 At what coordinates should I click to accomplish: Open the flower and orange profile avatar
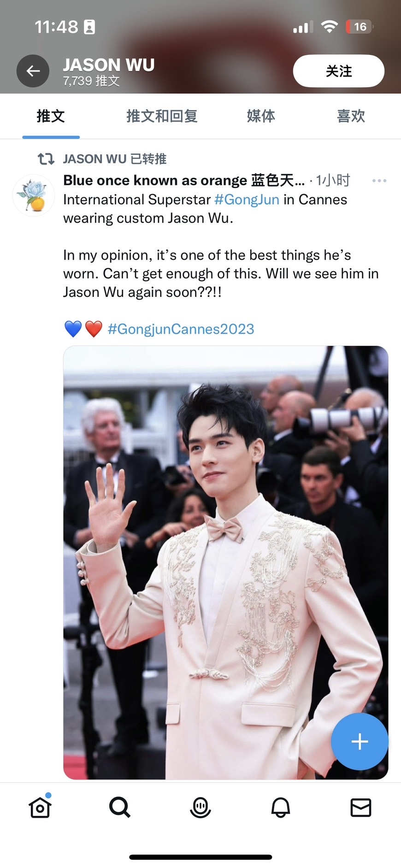(x=34, y=195)
